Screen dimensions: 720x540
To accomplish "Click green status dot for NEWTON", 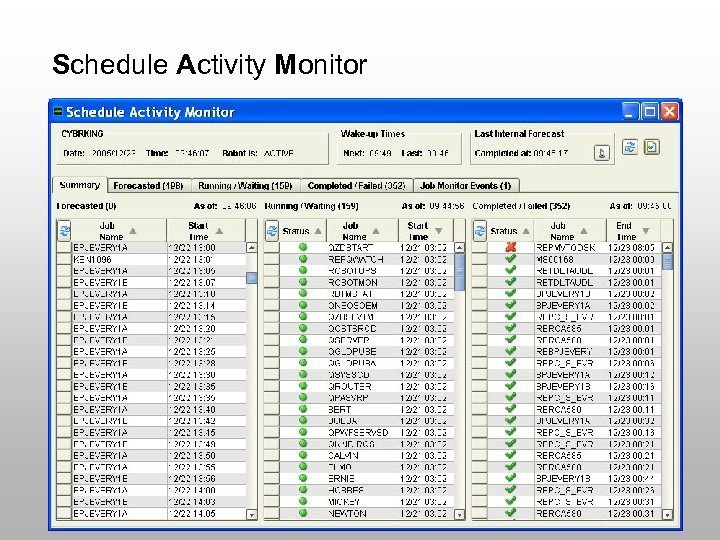I will 303,513.
